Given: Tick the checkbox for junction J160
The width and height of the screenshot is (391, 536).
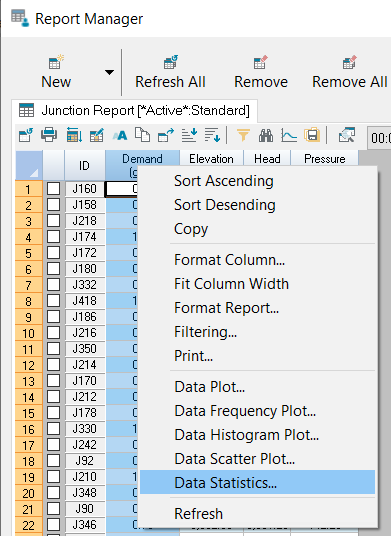Looking at the screenshot, I should (x=53, y=189).
